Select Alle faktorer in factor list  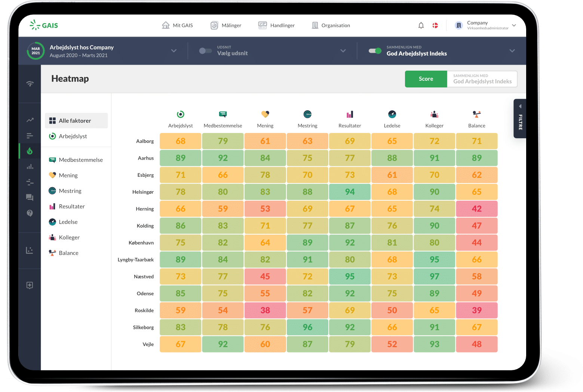pos(76,121)
